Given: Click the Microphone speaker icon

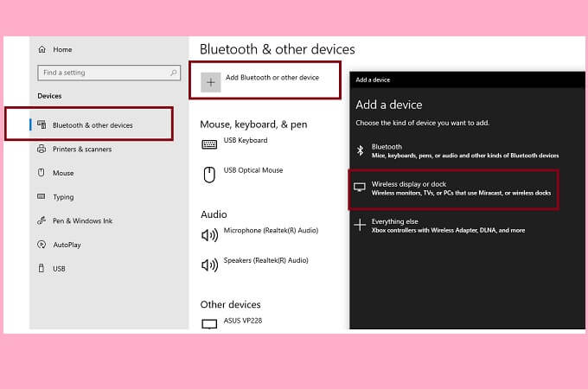Looking at the screenshot, I should click(209, 234).
